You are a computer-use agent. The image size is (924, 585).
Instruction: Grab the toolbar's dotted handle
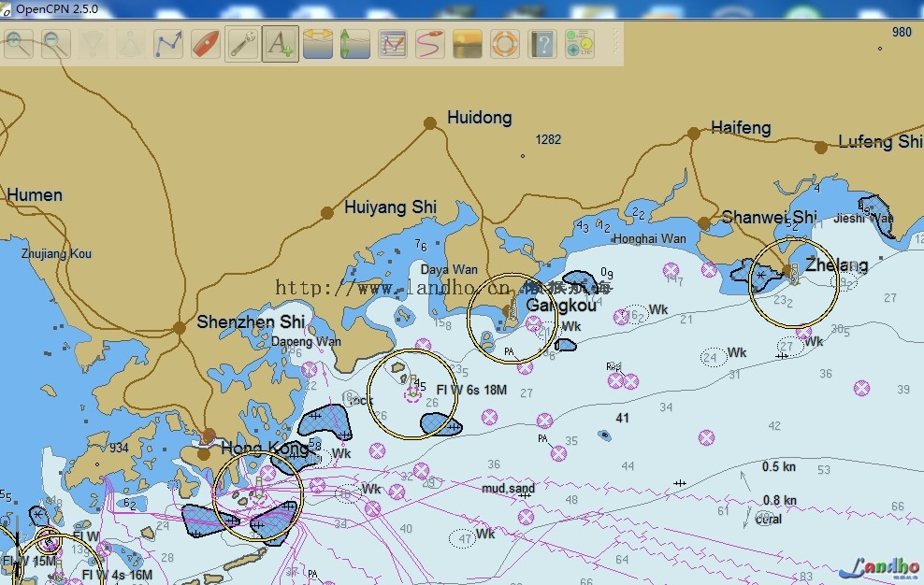click(615, 42)
